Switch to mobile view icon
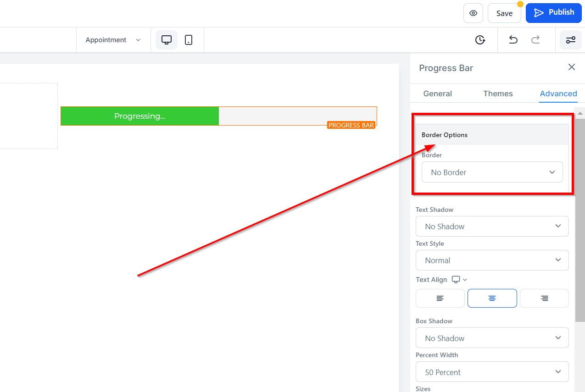This screenshot has height=392, width=585. [x=189, y=40]
